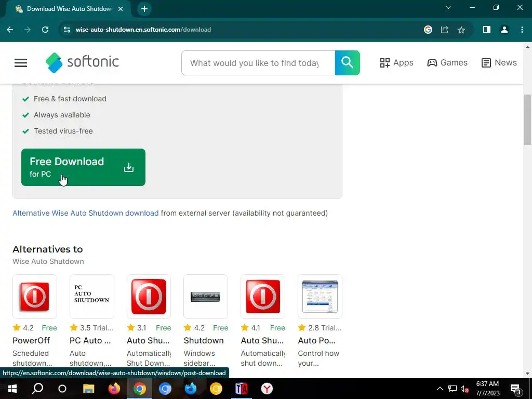
Task: Open the TA application in taskbar
Action: click(x=242, y=389)
